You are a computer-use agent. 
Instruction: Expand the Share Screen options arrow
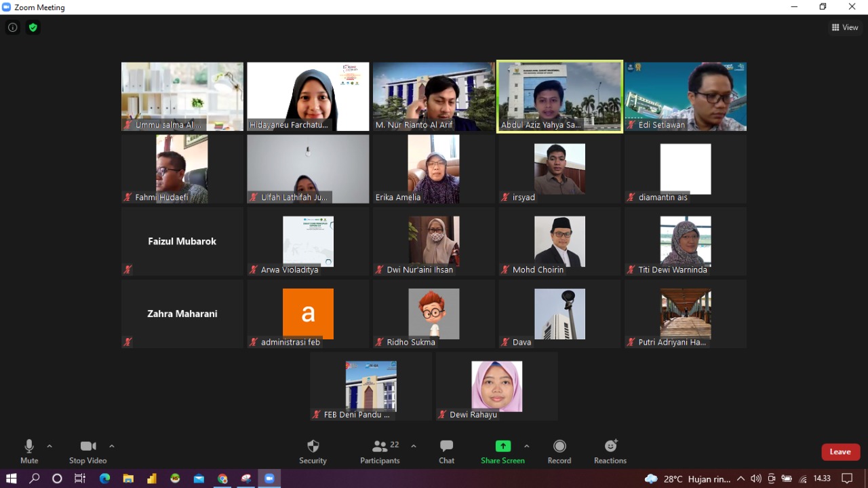click(x=526, y=446)
